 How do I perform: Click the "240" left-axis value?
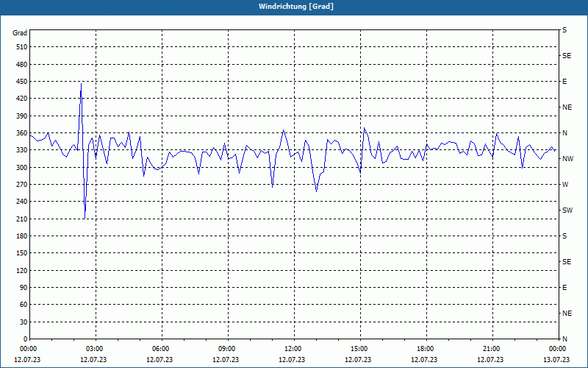(22, 202)
